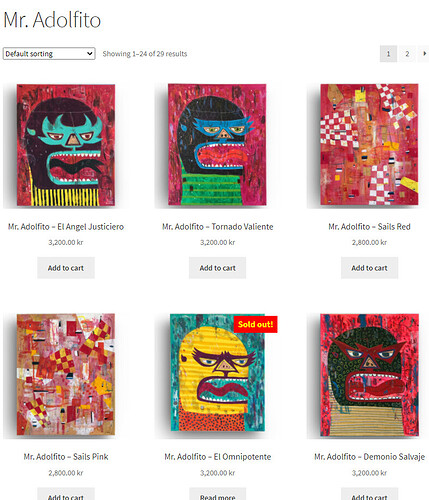429x500 pixels.
Task: Open Demonio Salvaje painting thumbnail
Action: click(x=369, y=375)
